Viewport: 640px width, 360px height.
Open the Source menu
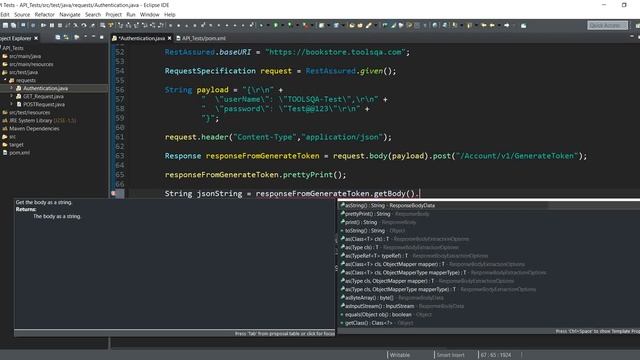point(22,14)
